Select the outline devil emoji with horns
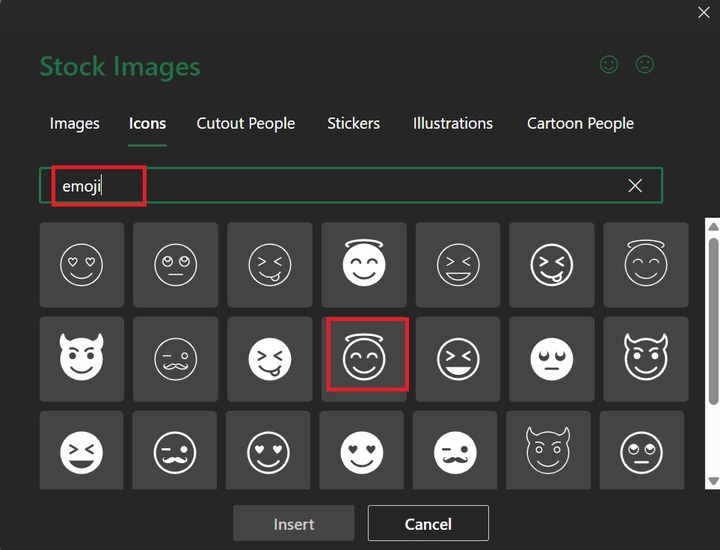 pos(646,359)
